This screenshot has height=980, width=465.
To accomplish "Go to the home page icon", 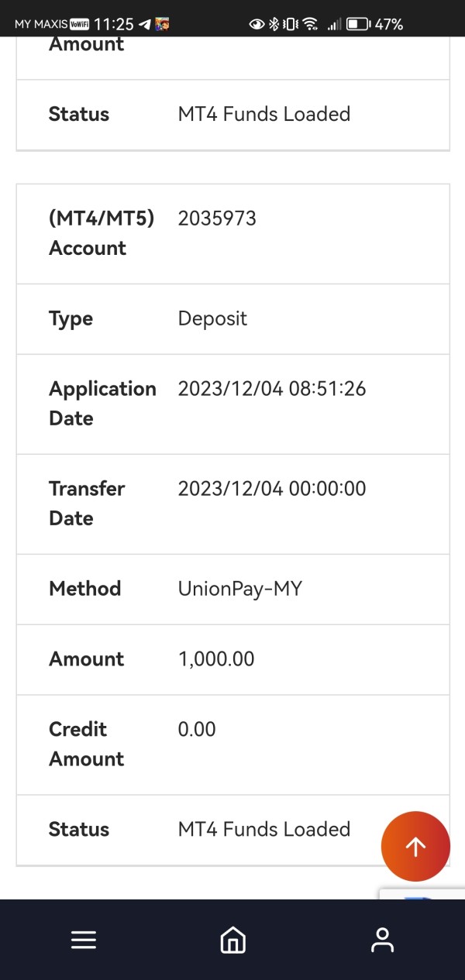I will click(x=232, y=940).
